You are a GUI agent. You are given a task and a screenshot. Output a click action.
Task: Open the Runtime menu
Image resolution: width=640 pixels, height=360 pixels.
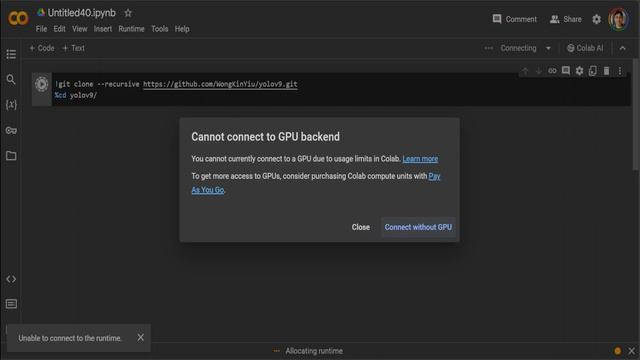(131, 29)
